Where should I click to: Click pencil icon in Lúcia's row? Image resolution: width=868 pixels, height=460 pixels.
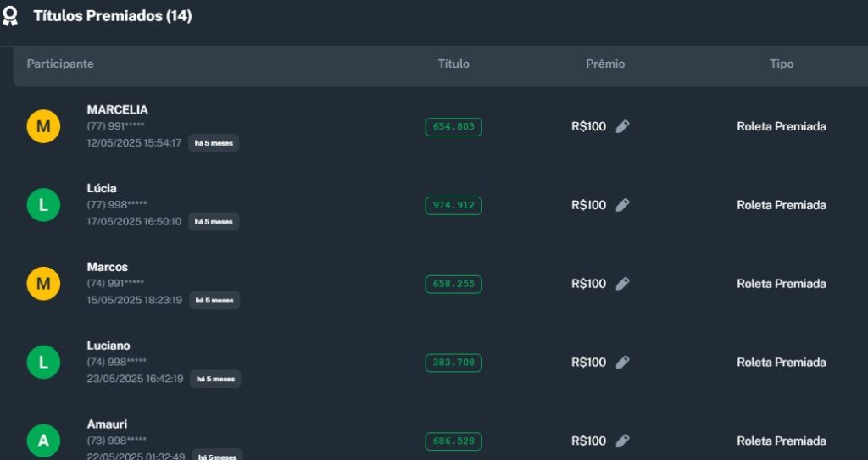(622, 205)
